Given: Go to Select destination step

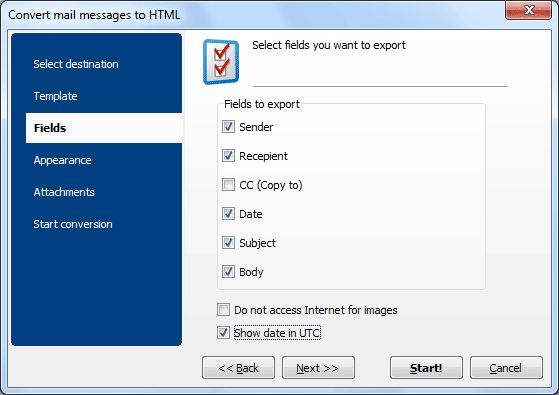Looking at the screenshot, I should point(76,64).
